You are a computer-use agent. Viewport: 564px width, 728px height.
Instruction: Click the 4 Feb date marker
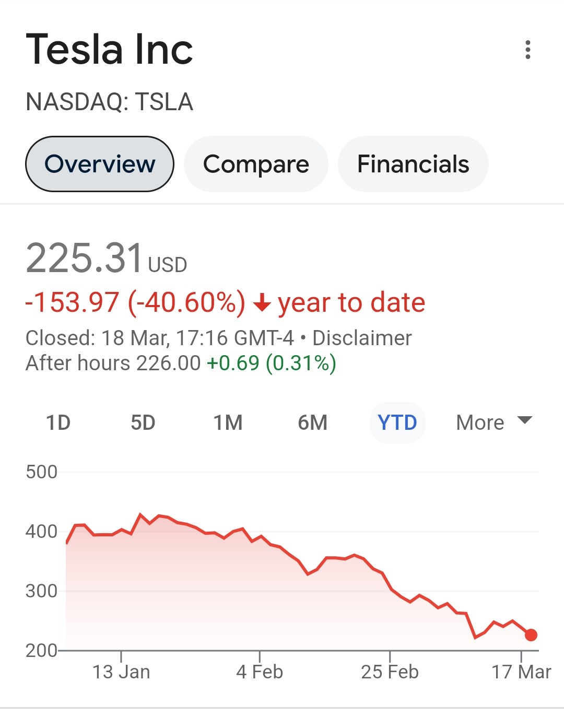260,672
